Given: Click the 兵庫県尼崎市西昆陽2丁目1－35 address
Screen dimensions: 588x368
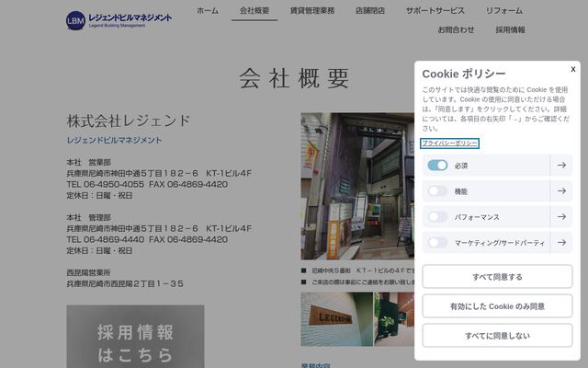Looking at the screenshot, I should click(125, 283).
